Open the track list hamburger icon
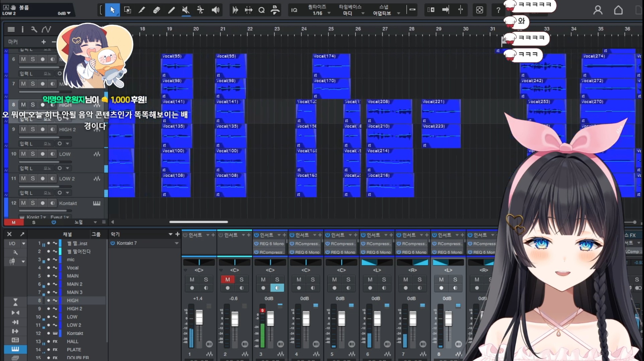644x361 pixels. [11, 29]
